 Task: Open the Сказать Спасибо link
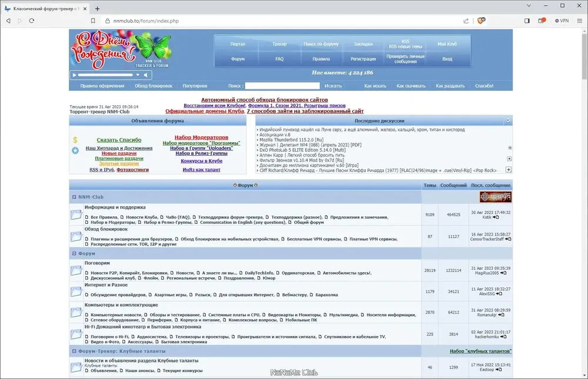pyautogui.click(x=119, y=140)
